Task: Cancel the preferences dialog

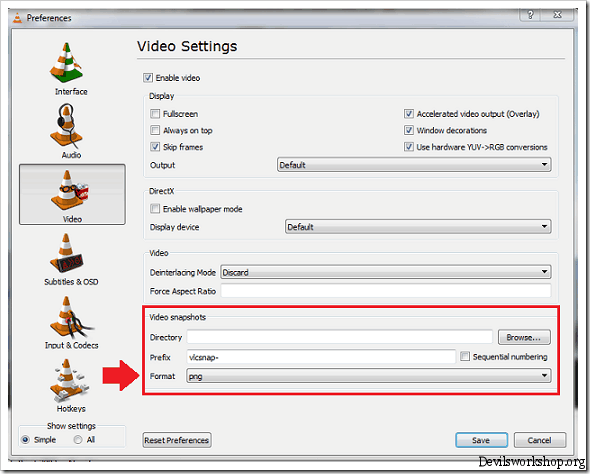Action: (540, 440)
